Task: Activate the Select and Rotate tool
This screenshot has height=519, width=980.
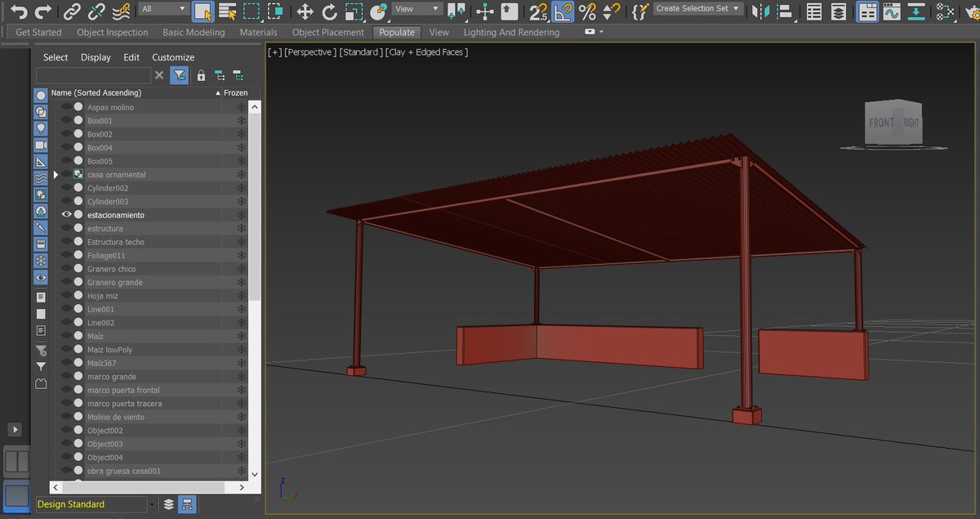Action: point(329,11)
